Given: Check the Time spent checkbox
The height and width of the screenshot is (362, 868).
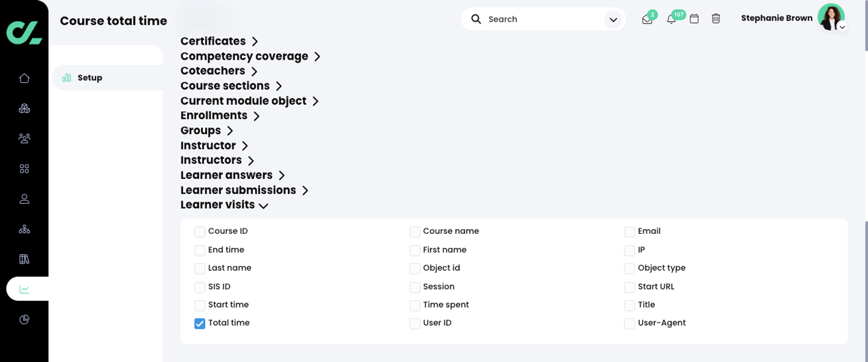Looking at the screenshot, I should click(414, 305).
